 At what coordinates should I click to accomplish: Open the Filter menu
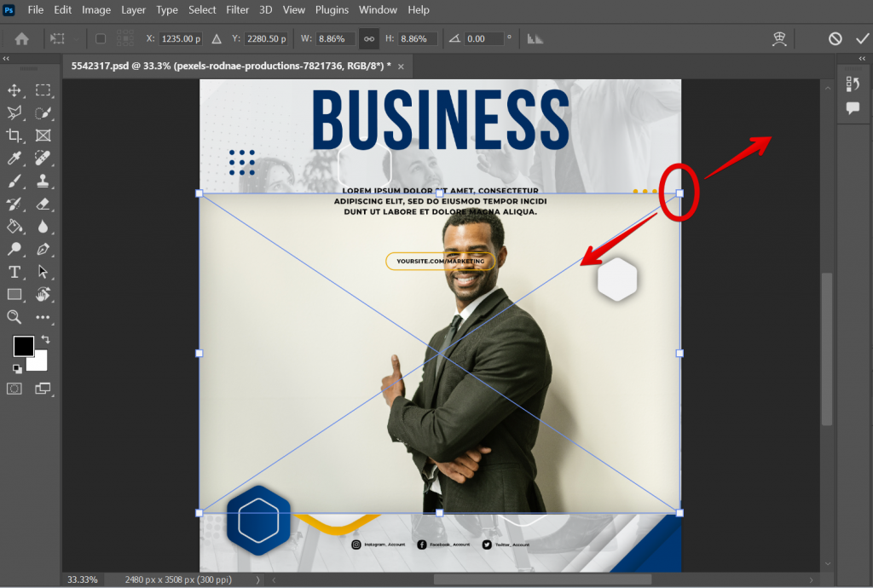[237, 9]
